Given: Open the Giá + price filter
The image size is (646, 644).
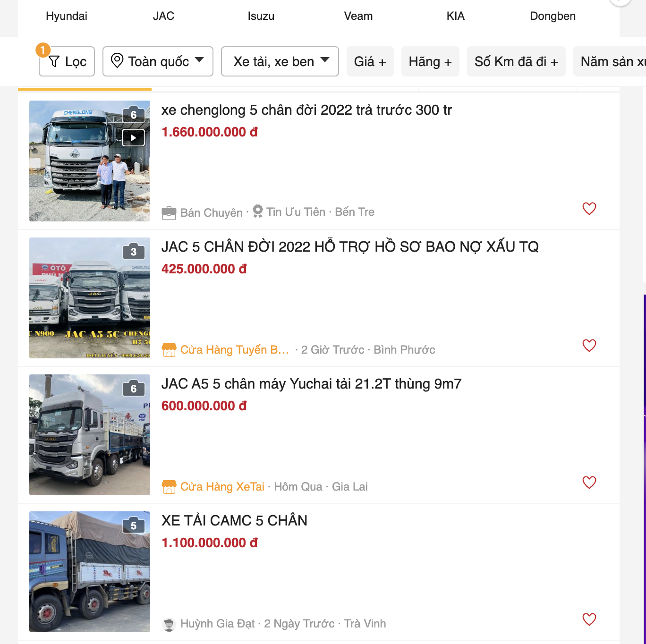Looking at the screenshot, I should point(370,61).
